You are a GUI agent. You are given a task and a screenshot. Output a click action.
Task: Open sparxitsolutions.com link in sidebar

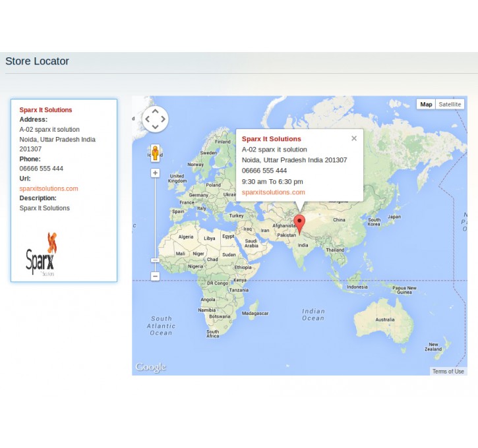[49, 188]
